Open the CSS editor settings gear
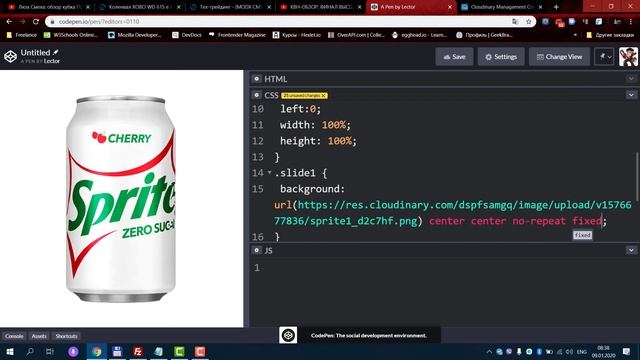640x360 pixels. coord(256,95)
